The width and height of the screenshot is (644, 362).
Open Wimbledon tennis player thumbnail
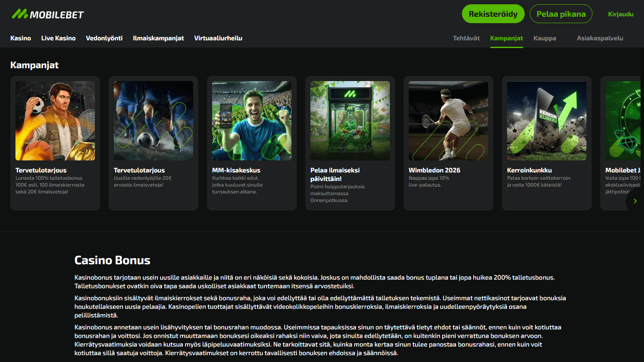(448, 121)
